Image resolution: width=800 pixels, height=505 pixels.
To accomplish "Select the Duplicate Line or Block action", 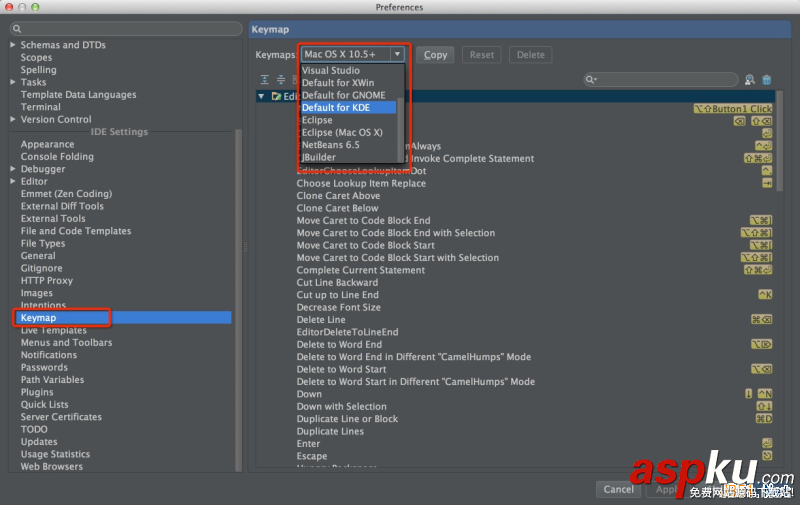I will (347, 419).
